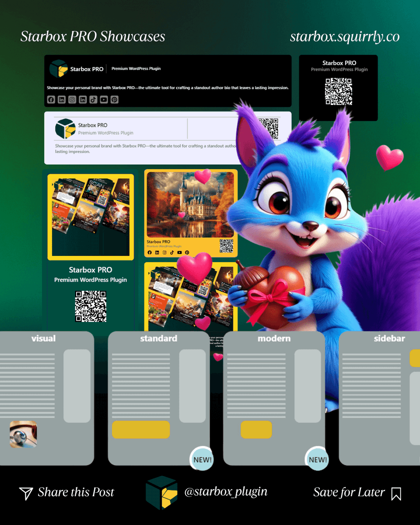Select the sidebar layout card
This screenshot has width=420, height=525.
[379, 398]
